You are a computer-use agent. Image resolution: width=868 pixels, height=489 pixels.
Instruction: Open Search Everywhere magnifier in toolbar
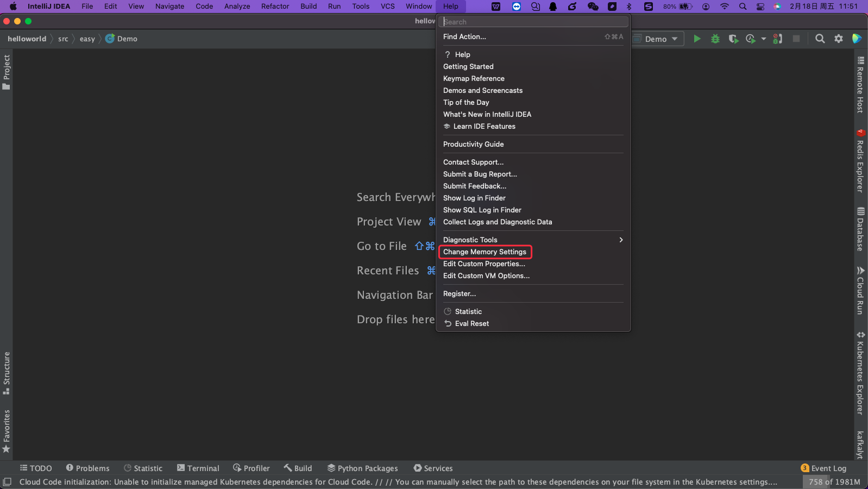click(x=820, y=39)
